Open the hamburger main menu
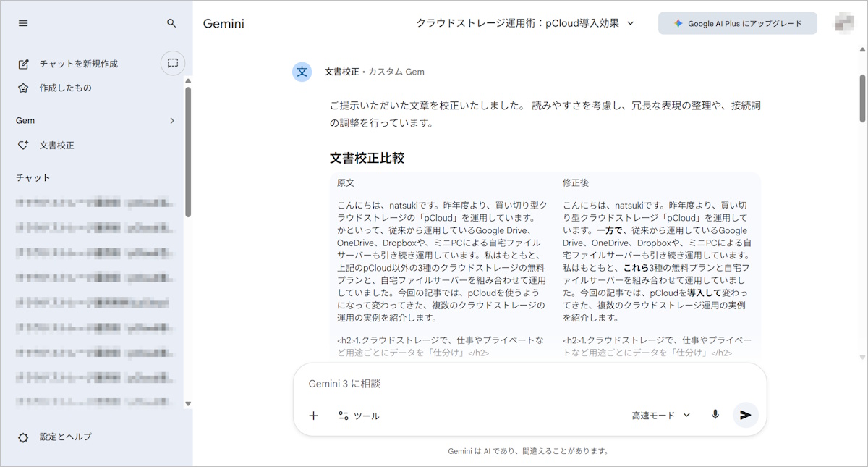Screen dimensions: 868x467 click(23, 23)
